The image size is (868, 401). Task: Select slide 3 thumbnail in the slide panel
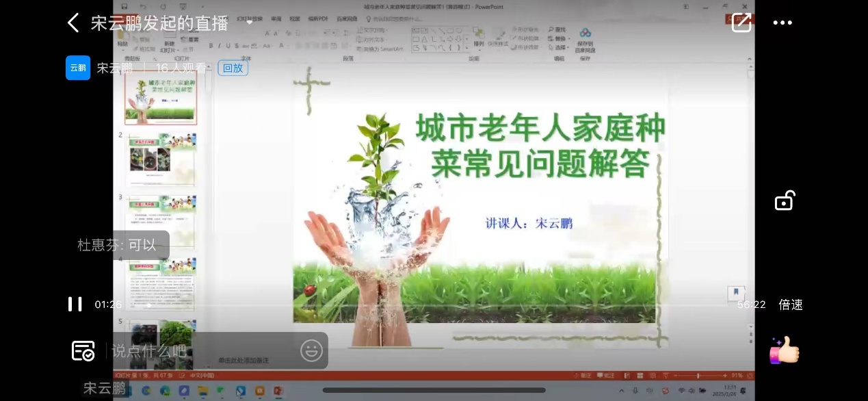tap(161, 218)
